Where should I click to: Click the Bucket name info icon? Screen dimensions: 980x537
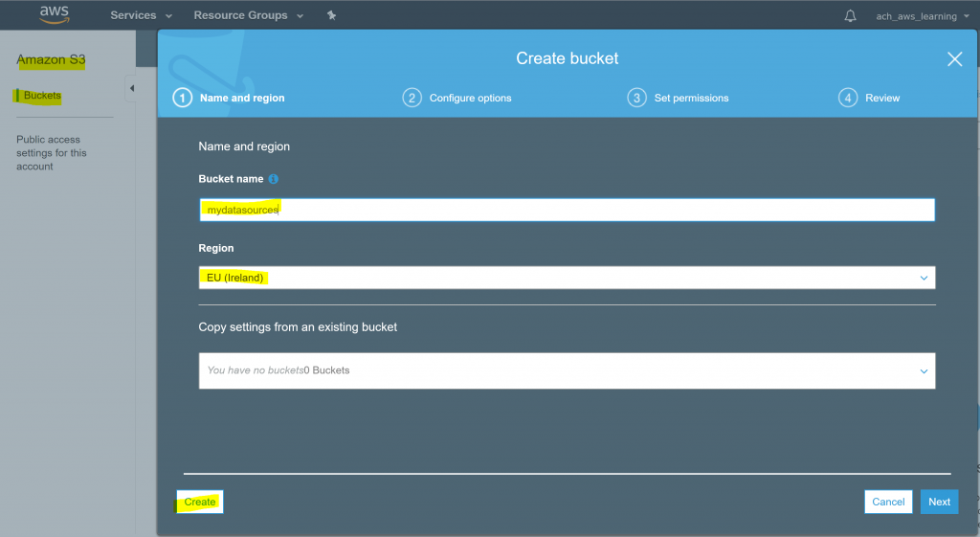tap(273, 179)
